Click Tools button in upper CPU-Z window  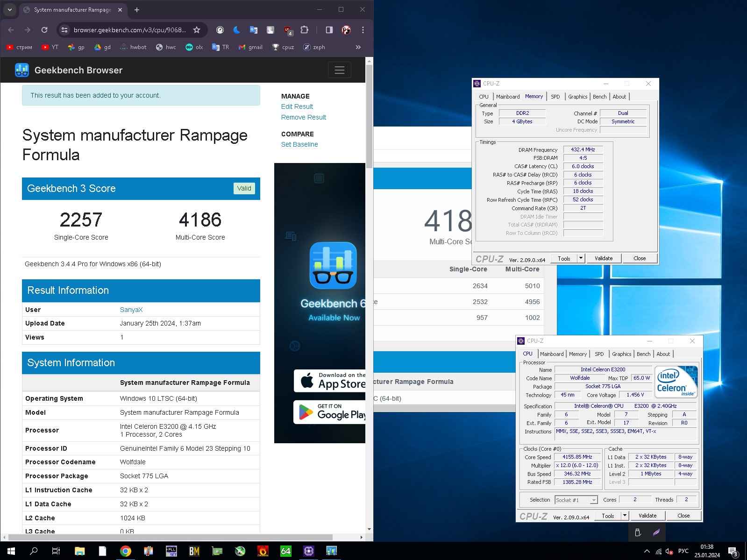[564, 258]
